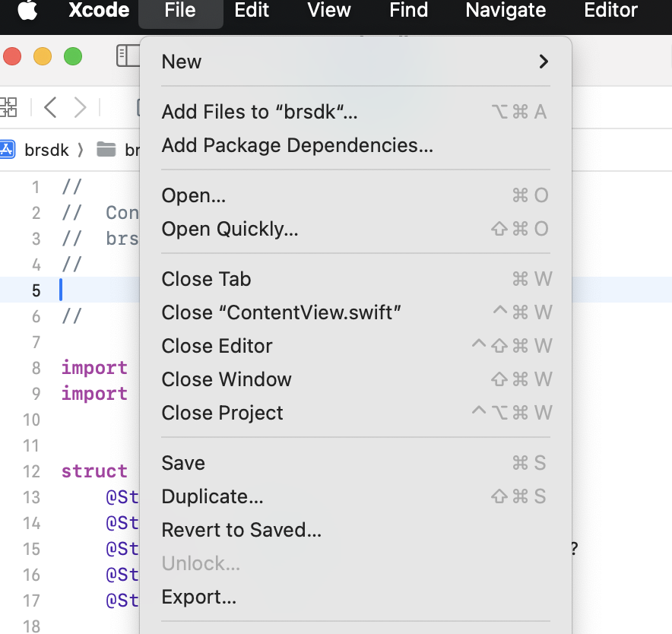672x634 pixels.
Task: Choose Close Tab
Action: 356,279
